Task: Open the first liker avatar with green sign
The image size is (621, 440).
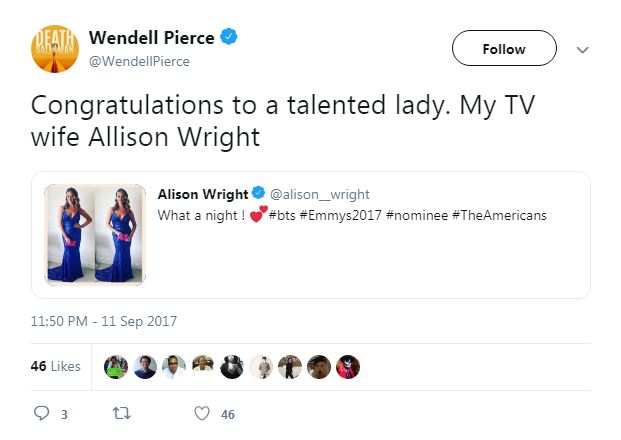Action: [116, 367]
